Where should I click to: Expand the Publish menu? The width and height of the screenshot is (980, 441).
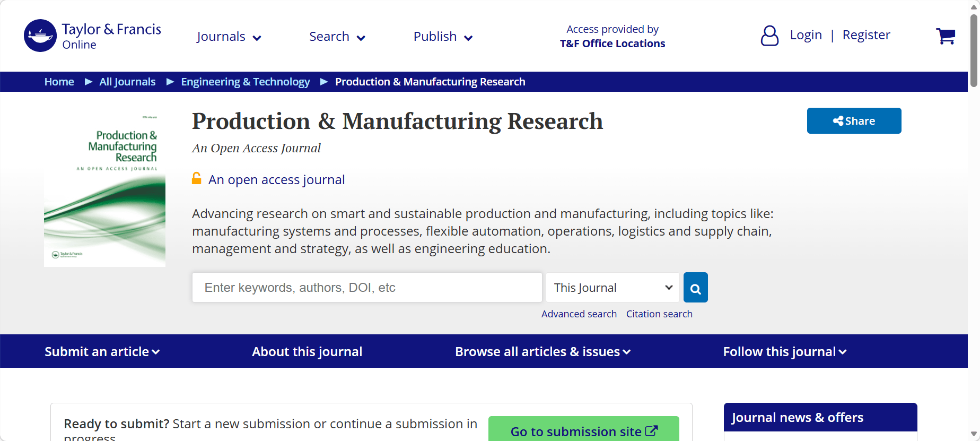[x=443, y=37]
